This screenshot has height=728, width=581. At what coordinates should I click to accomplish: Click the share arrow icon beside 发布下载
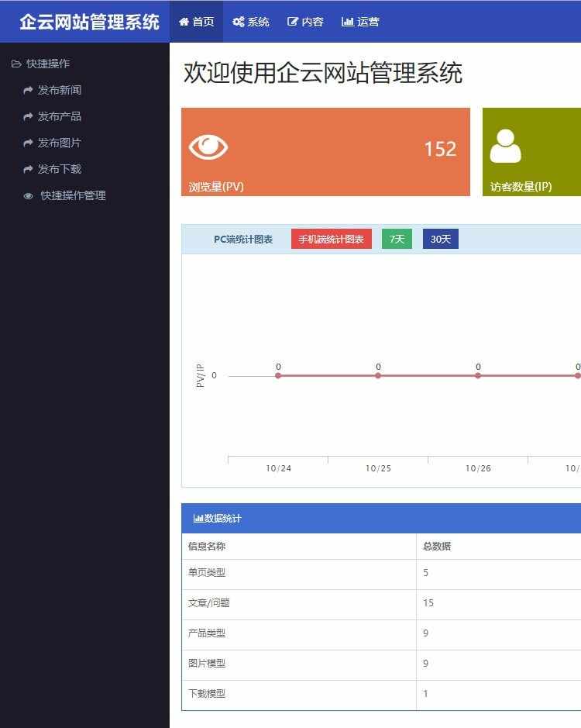29,169
